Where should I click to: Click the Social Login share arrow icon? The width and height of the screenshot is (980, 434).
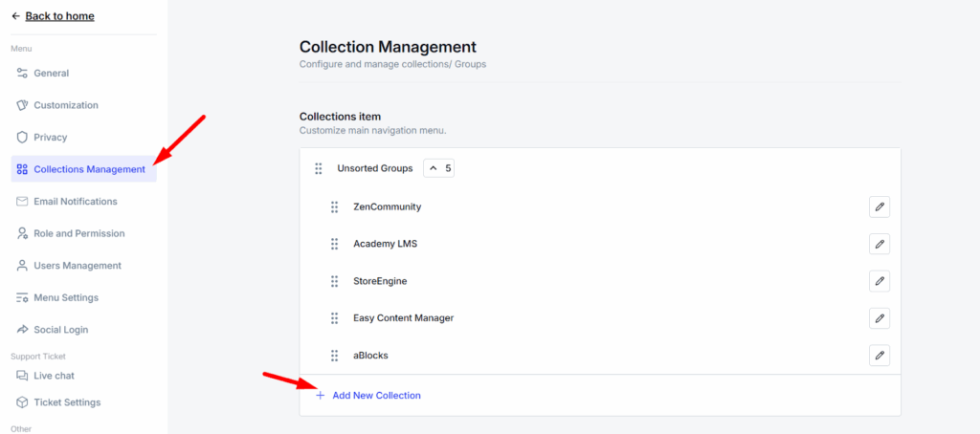pyautogui.click(x=23, y=329)
